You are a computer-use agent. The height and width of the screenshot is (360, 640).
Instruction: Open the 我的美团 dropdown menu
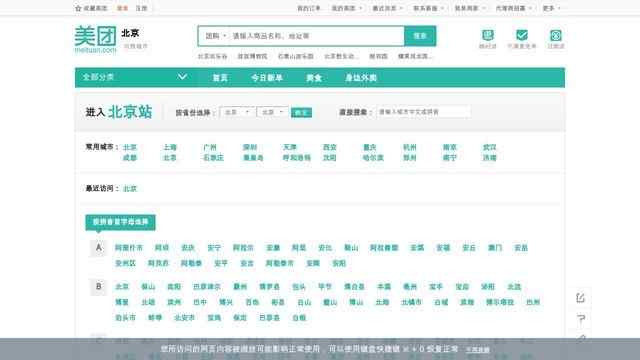click(347, 8)
